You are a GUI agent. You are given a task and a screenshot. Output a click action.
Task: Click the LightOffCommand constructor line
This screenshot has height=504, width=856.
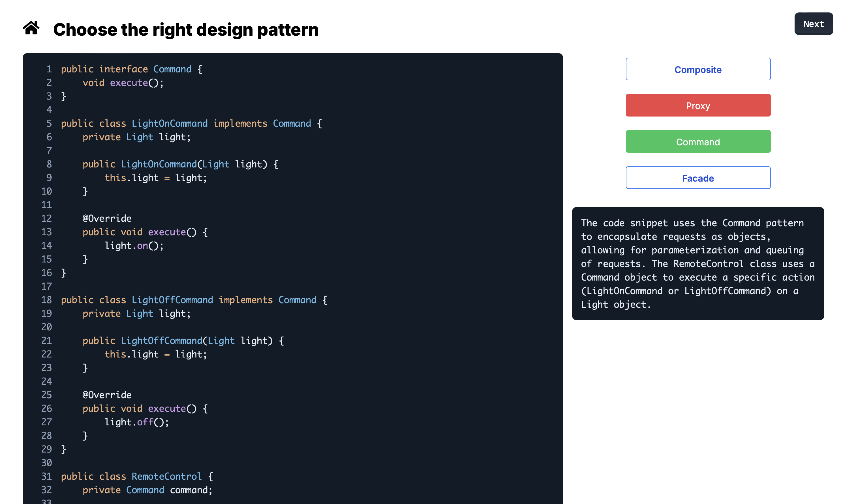click(183, 341)
